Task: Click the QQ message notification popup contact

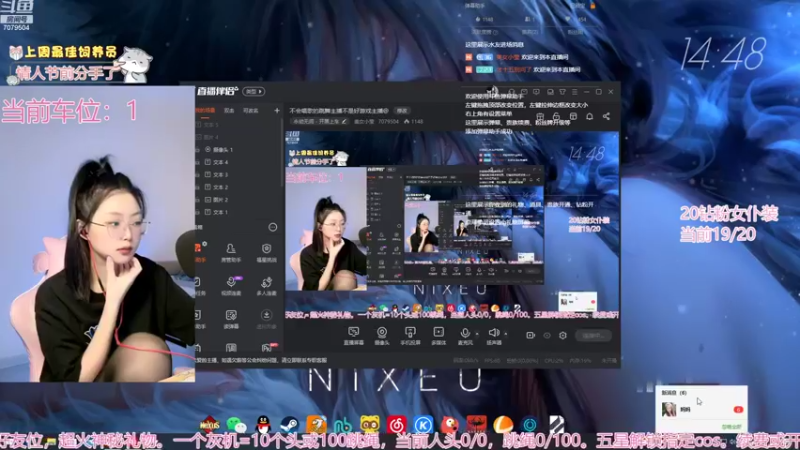Action: pos(702,409)
